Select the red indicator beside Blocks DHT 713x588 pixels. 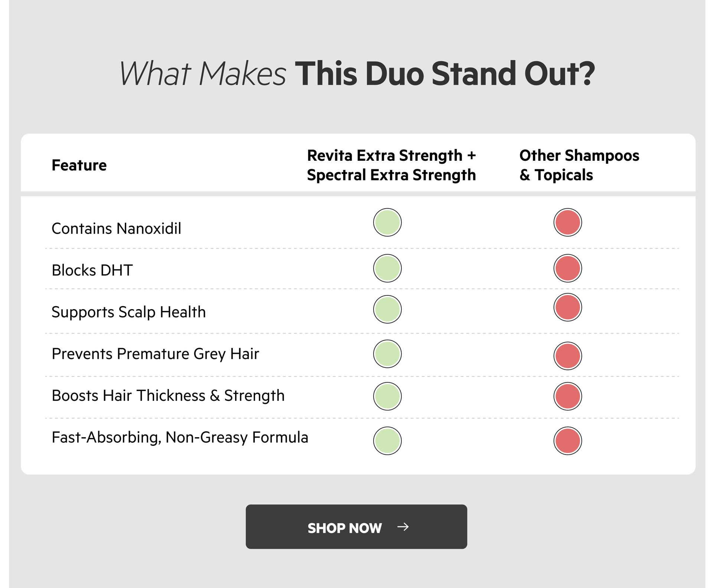coord(567,268)
